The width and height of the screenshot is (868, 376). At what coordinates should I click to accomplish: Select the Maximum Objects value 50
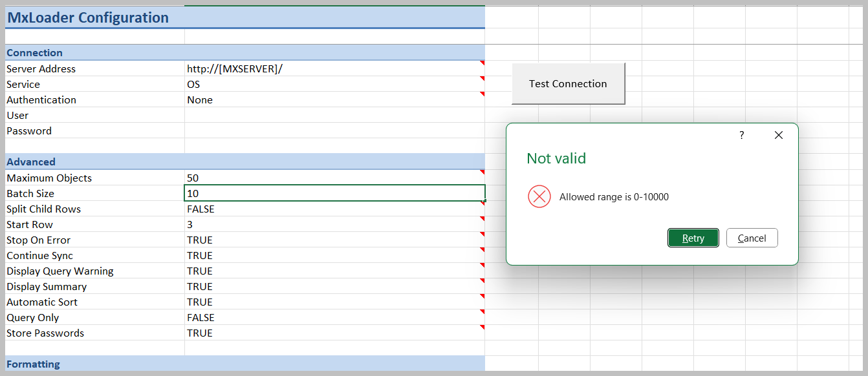point(334,178)
